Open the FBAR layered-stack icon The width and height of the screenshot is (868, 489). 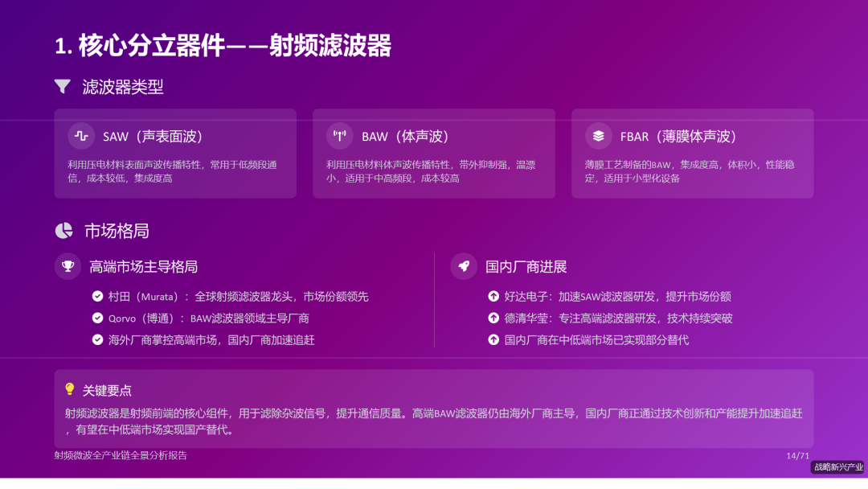(598, 137)
